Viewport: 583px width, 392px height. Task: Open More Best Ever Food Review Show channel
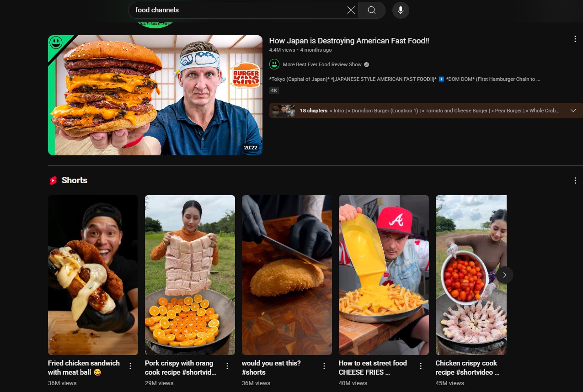click(x=322, y=64)
